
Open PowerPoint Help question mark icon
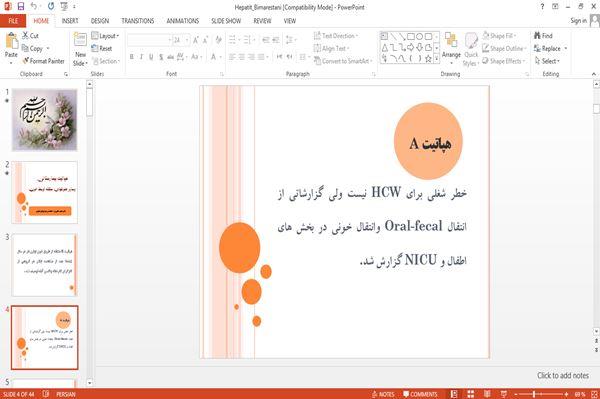(x=542, y=7)
